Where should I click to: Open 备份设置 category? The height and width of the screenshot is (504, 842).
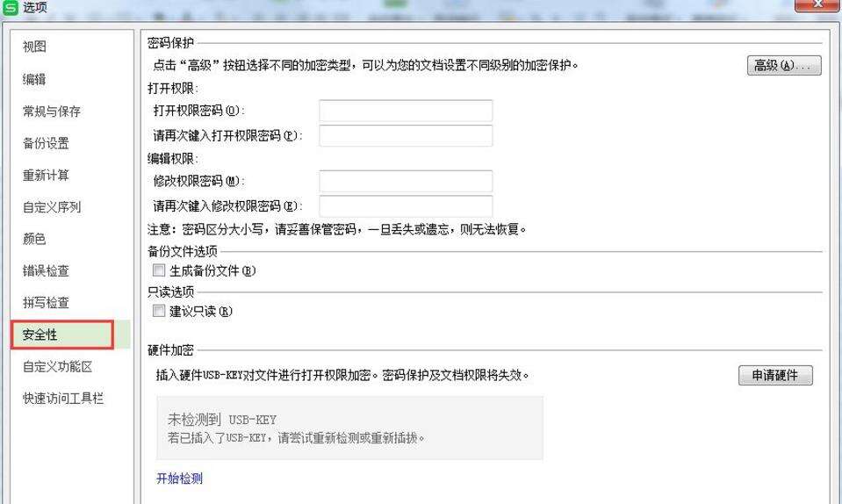pos(46,143)
